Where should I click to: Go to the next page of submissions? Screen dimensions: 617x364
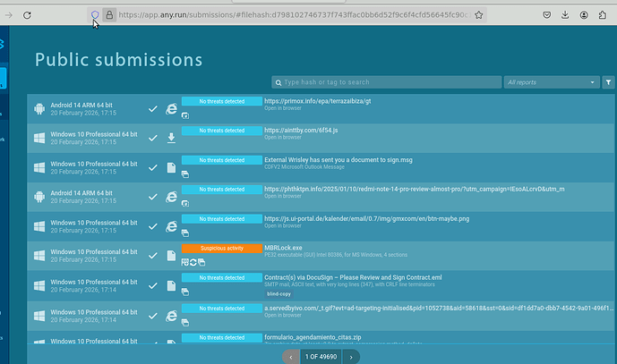[x=351, y=356]
